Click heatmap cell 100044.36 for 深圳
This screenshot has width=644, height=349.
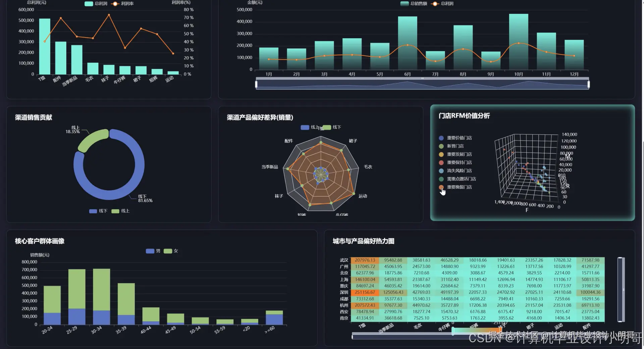tap(590, 292)
